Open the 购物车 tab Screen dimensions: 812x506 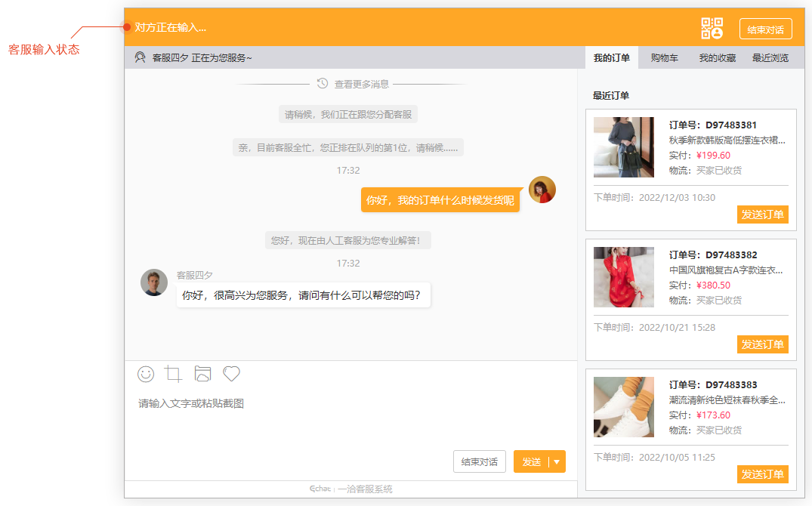664,57
